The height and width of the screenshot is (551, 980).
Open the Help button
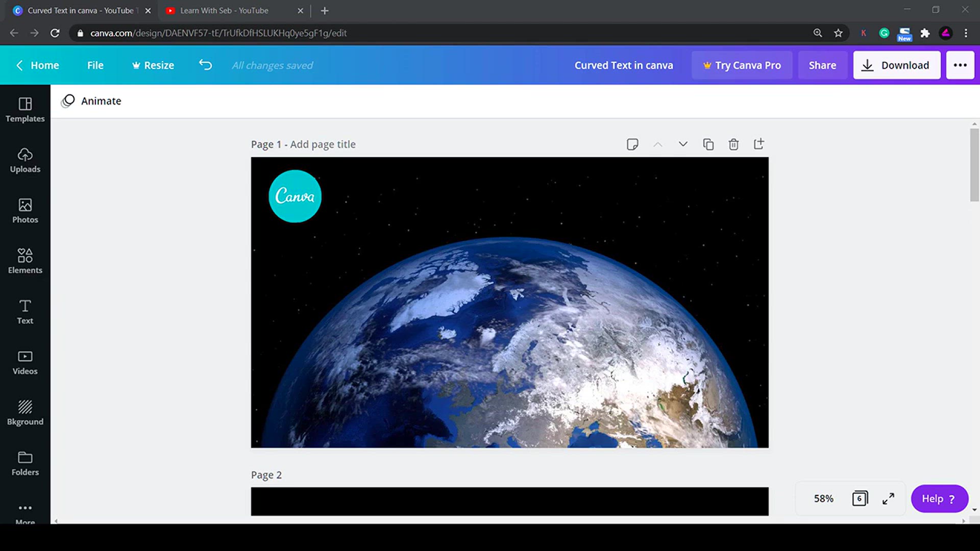(939, 498)
